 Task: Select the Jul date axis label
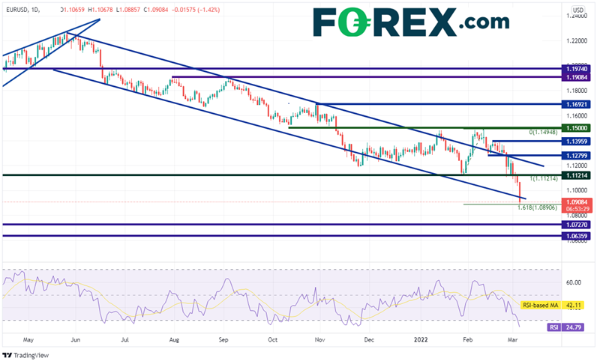pos(124,339)
